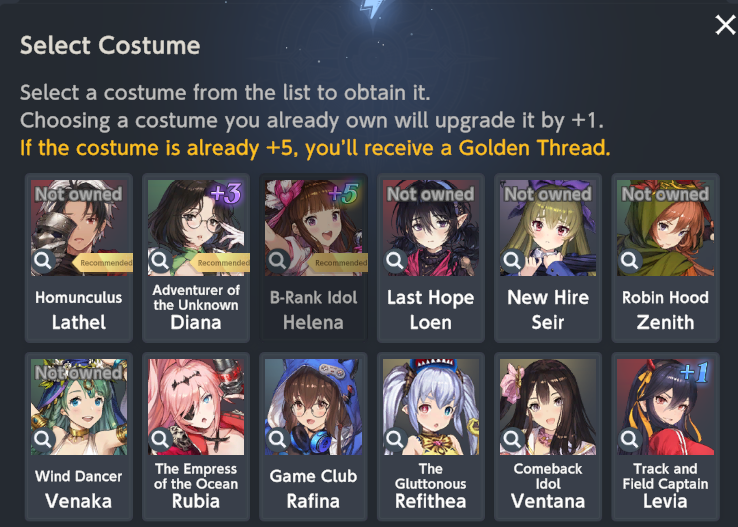Preview Homunculus Lathel with magnifier icon
This screenshot has height=527, width=738.
pos(43,260)
